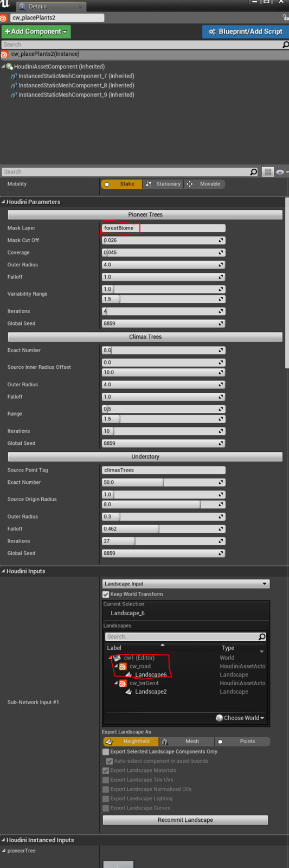The image size is (289, 868).
Task: Select Points export mode
Action: [242, 742]
